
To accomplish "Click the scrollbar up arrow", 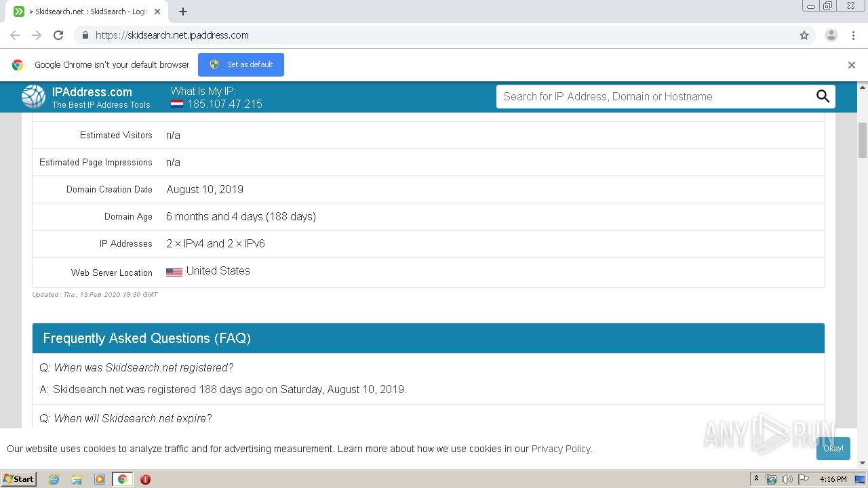I will pyautogui.click(x=863, y=87).
